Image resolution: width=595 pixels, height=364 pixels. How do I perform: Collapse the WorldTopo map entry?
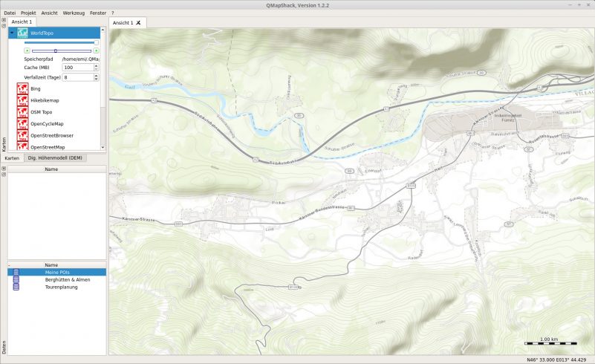[11, 33]
